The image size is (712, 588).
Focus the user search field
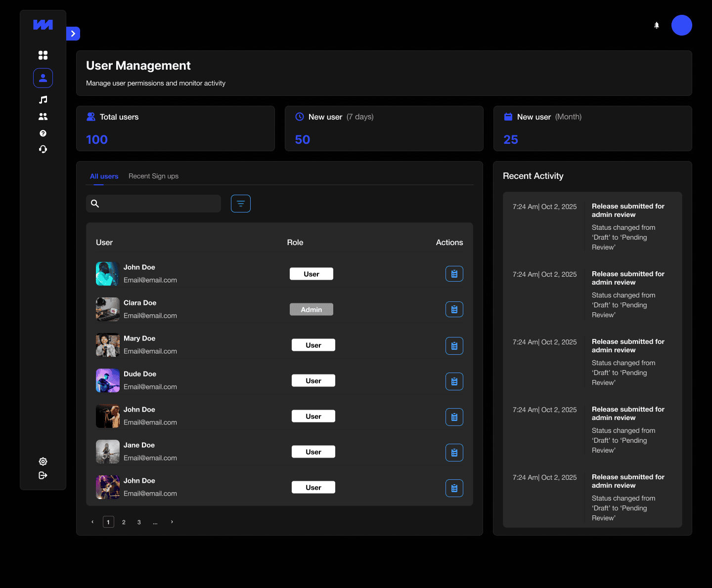tap(153, 204)
